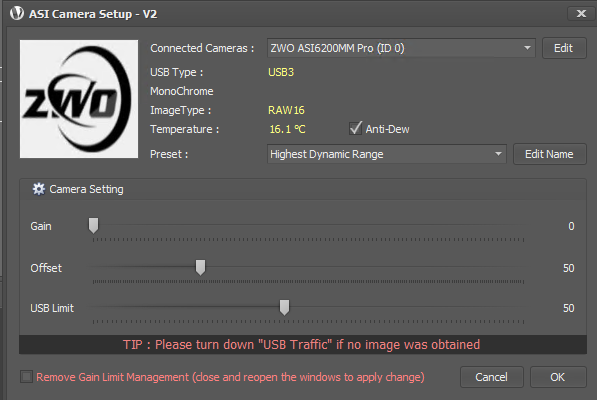
Task: Click the app icon in title bar
Action: point(17,13)
